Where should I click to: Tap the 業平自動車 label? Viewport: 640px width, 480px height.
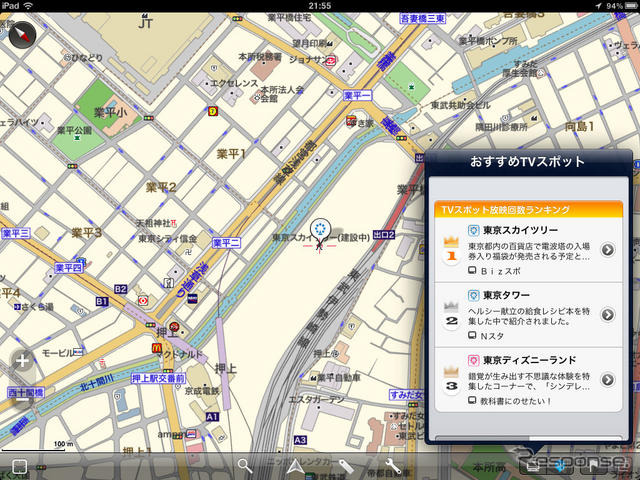338,378
